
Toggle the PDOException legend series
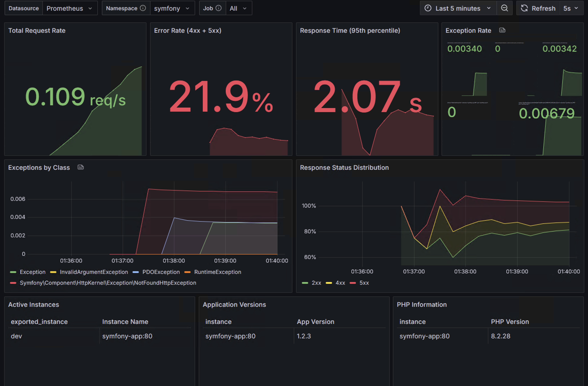tap(161, 272)
